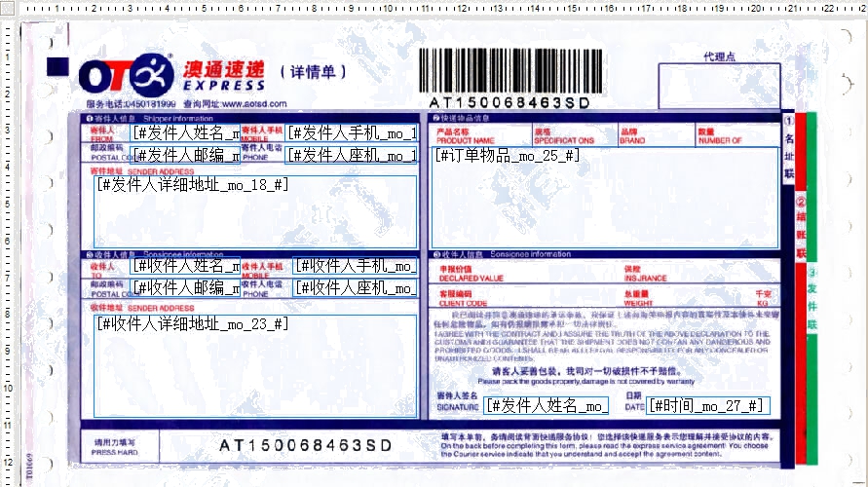The width and height of the screenshot is (868, 487).
Task: Click the DECLARED VALUE label
Action: 472,278
